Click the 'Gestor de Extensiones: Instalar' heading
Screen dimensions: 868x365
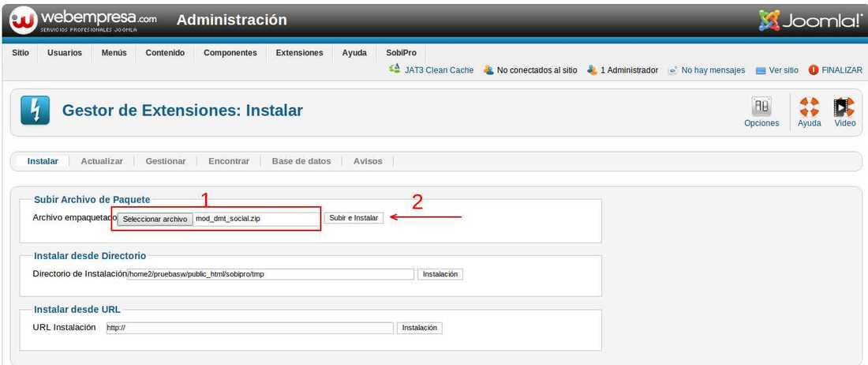point(182,111)
